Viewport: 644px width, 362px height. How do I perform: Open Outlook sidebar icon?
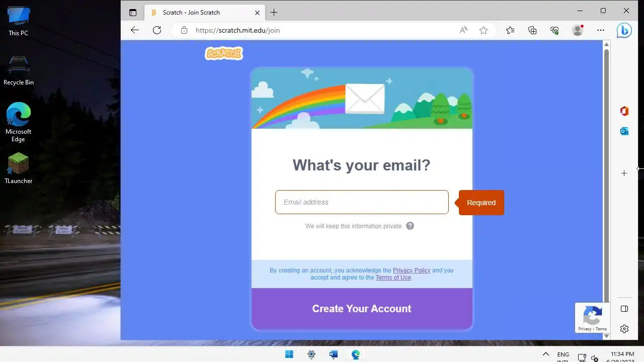click(624, 131)
